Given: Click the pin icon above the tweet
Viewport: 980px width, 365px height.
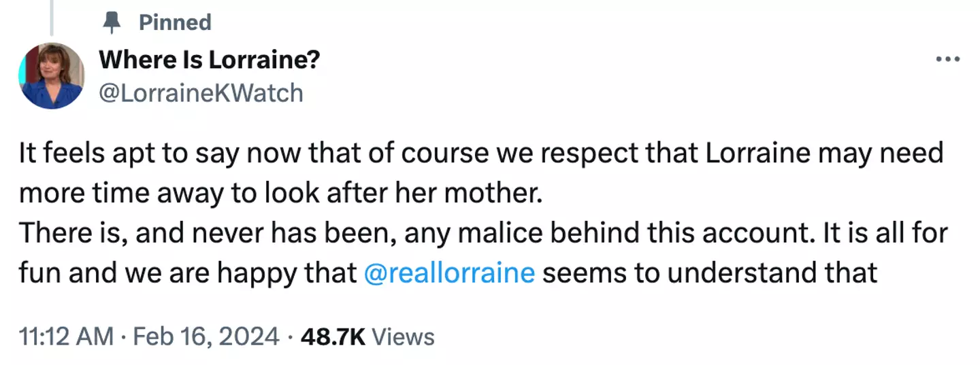Looking at the screenshot, I should coord(110,22).
